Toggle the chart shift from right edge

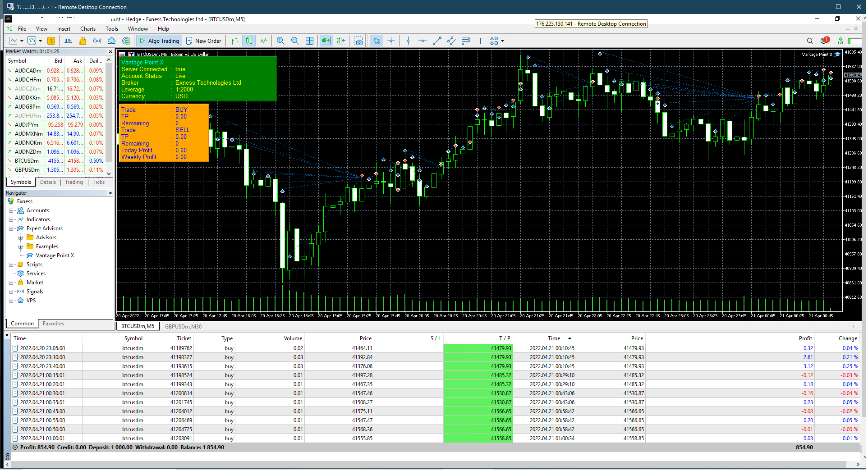[341, 41]
